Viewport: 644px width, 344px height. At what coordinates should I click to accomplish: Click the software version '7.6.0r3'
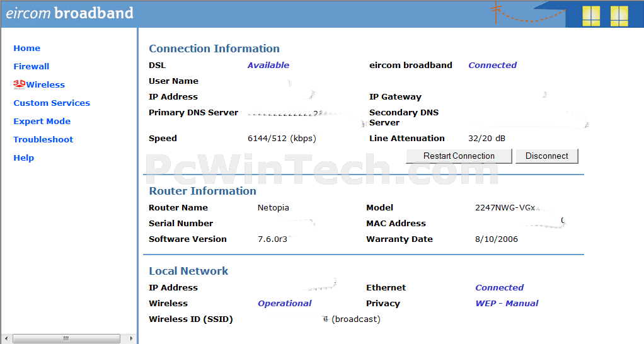272,239
